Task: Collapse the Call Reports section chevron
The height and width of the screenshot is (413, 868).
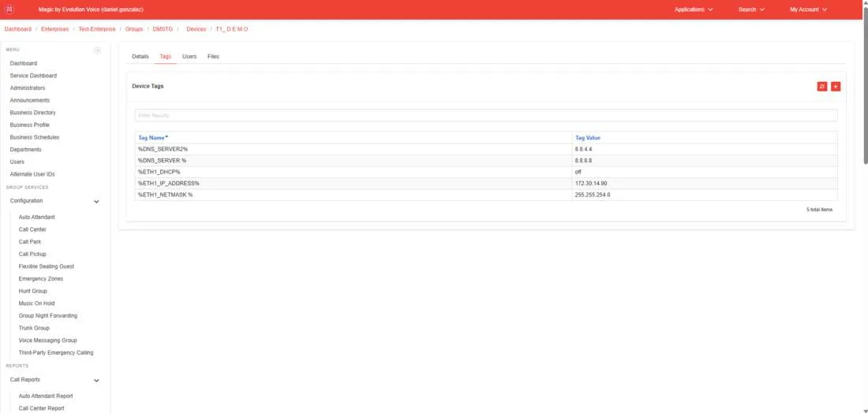Action: [96, 381]
